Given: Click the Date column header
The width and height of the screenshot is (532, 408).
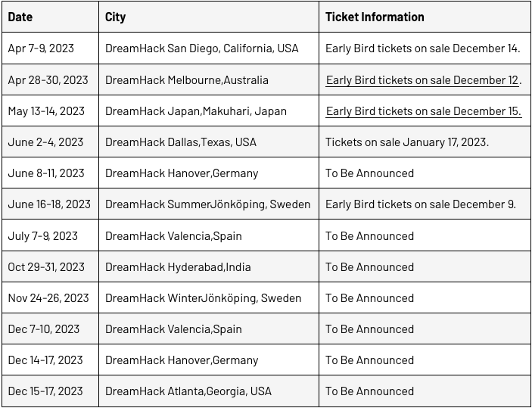Looking at the screenshot, I should [50, 17].
